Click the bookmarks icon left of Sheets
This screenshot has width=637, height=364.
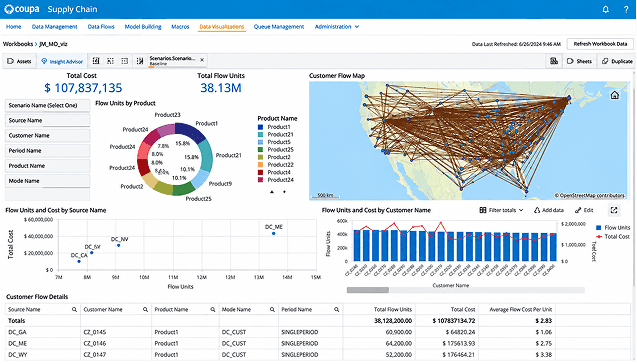coord(554,61)
